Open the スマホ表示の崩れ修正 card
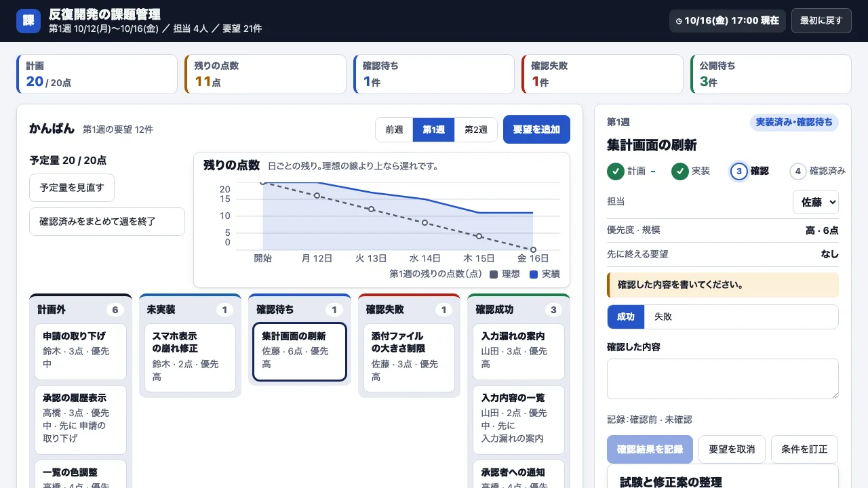The image size is (868, 488). tap(190, 358)
